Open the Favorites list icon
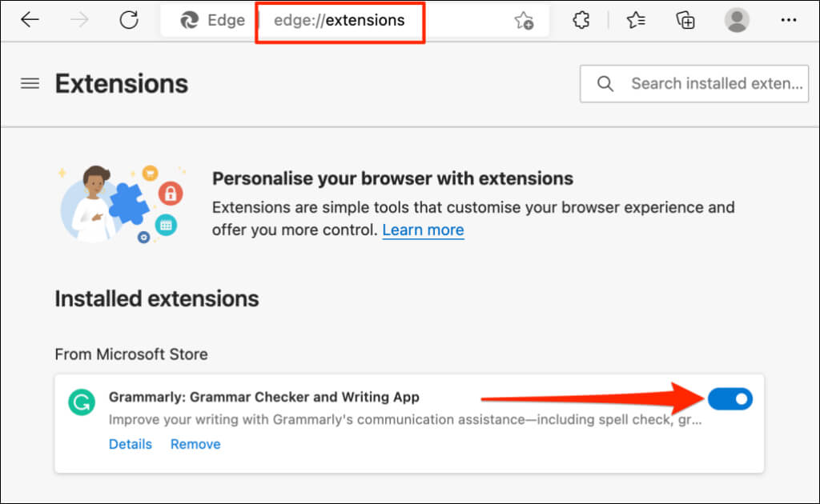Viewport: 820px width, 504px height. pyautogui.click(x=636, y=21)
